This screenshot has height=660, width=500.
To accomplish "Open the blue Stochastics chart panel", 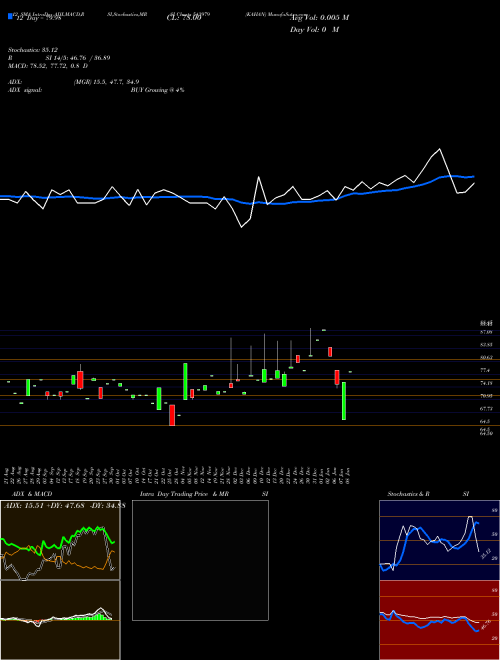I will tap(439, 540).
